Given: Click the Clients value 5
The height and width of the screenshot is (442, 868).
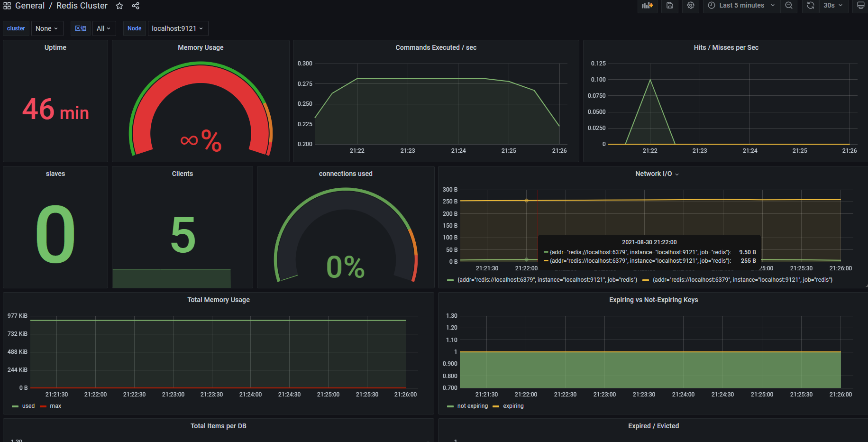Looking at the screenshot, I should pyautogui.click(x=183, y=234).
